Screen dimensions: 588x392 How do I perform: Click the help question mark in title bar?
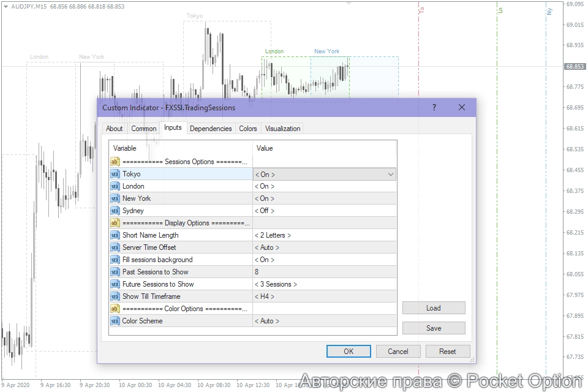(434, 108)
